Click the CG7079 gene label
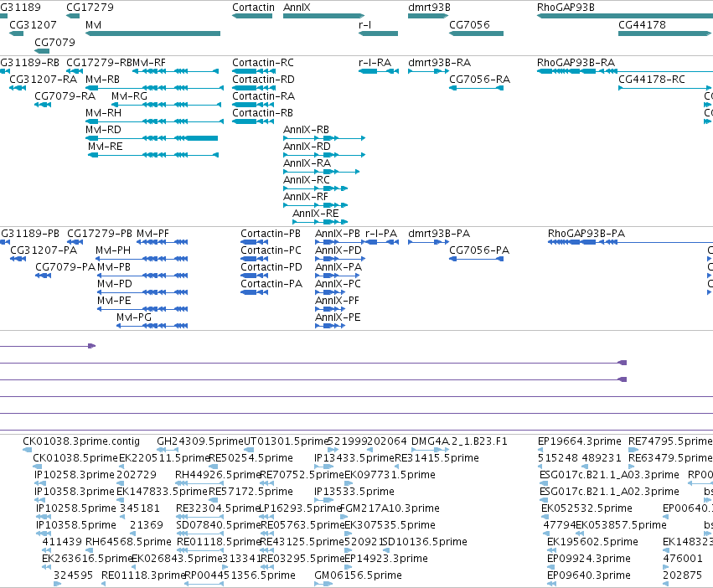 pyautogui.click(x=55, y=42)
